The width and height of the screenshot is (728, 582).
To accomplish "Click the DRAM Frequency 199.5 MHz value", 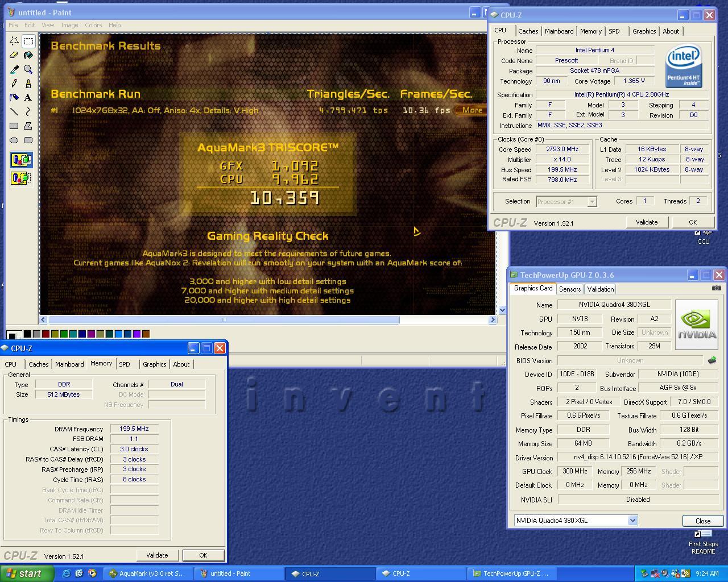I will 134,429.
